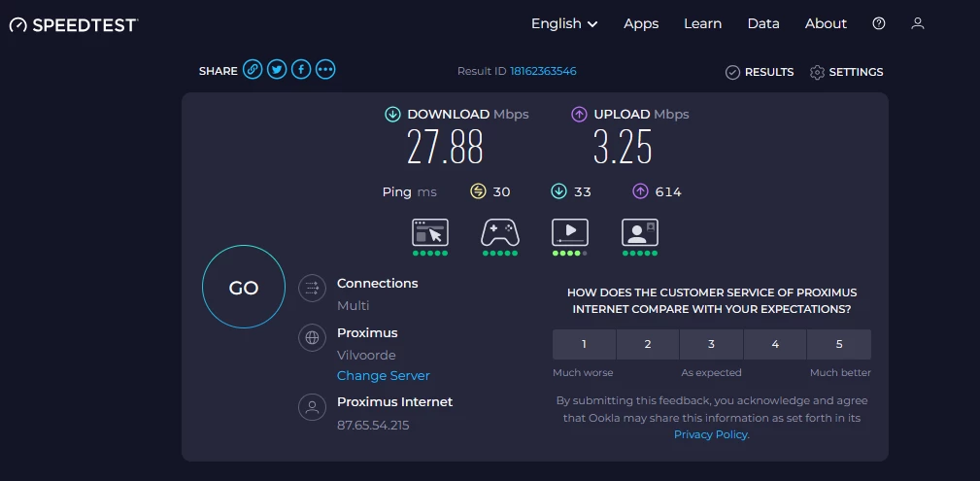Viewport: 980px width, 481px height.
Task: Open the user account icon
Action: [917, 23]
